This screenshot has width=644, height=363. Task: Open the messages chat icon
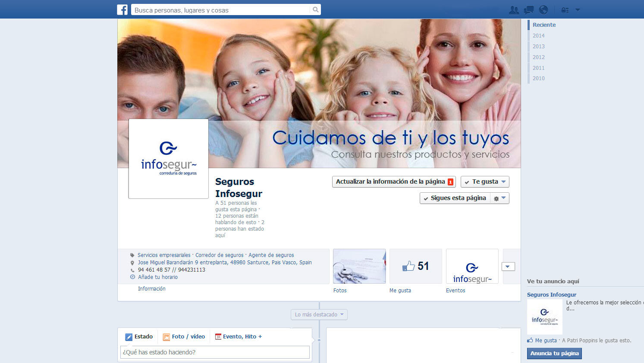pyautogui.click(x=528, y=10)
